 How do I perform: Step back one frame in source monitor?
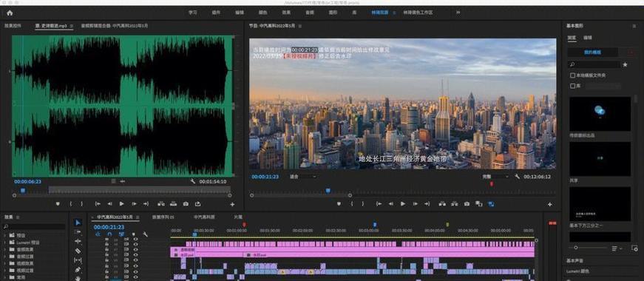109,204
